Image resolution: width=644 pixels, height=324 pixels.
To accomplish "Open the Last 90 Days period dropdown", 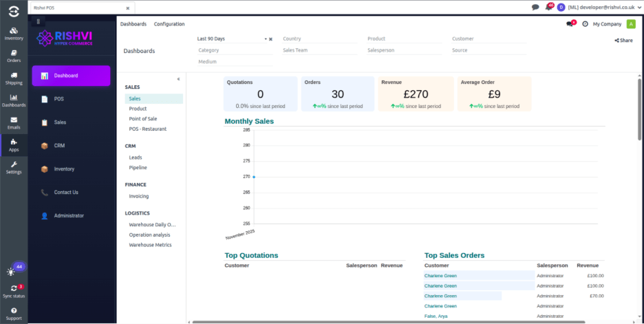I will pyautogui.click(x=231, y=39).
